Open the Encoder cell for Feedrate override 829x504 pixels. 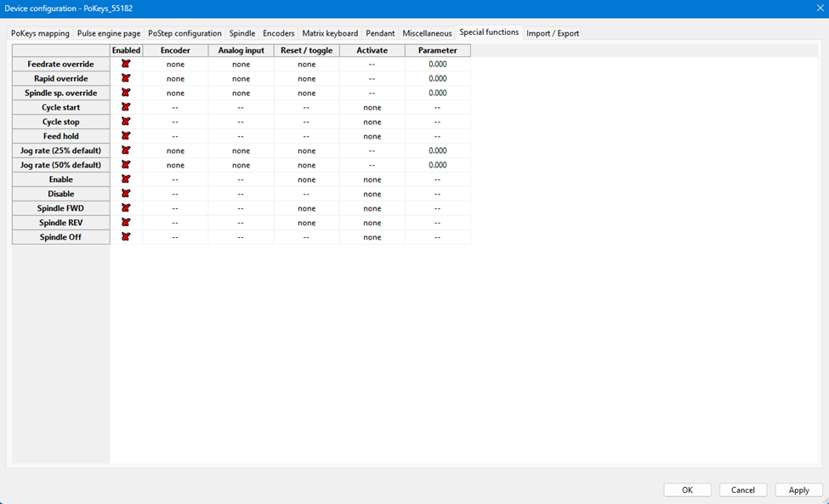click(175, 65)
